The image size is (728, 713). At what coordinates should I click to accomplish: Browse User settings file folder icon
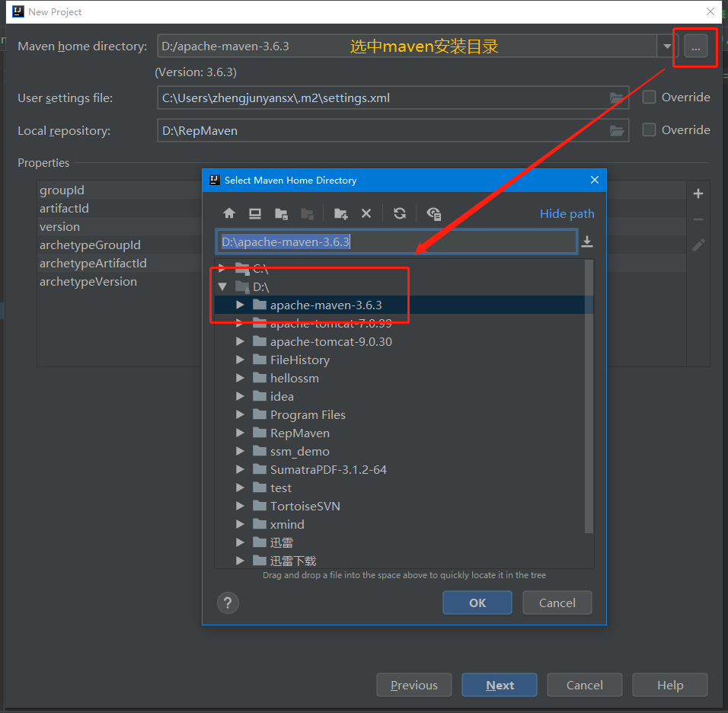616,98
